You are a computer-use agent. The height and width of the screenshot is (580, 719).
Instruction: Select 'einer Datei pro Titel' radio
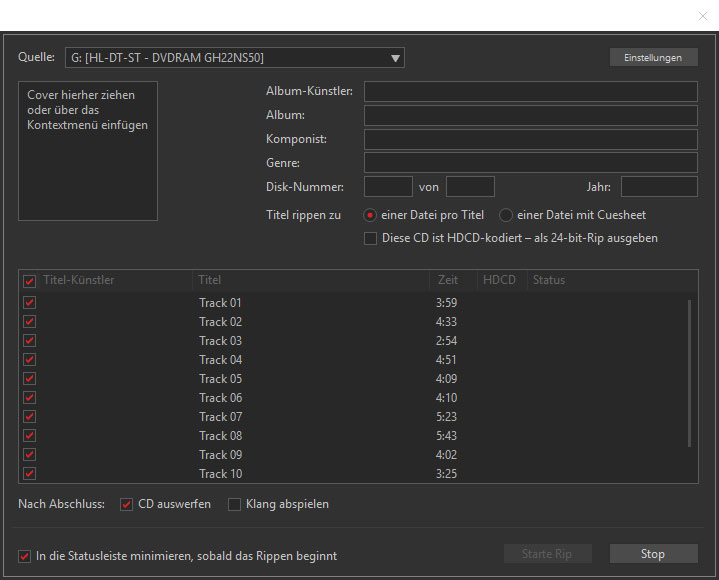370,215
